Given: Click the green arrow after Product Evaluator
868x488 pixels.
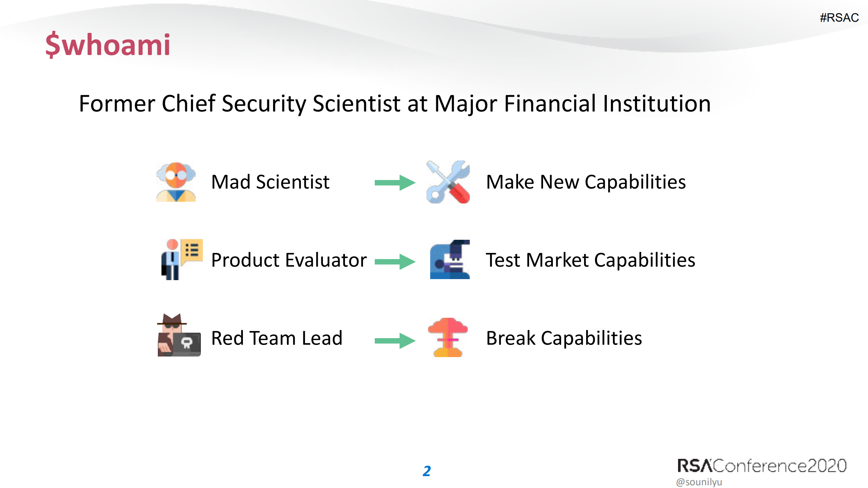Looking at the screenshot, I should coord(394,261).
